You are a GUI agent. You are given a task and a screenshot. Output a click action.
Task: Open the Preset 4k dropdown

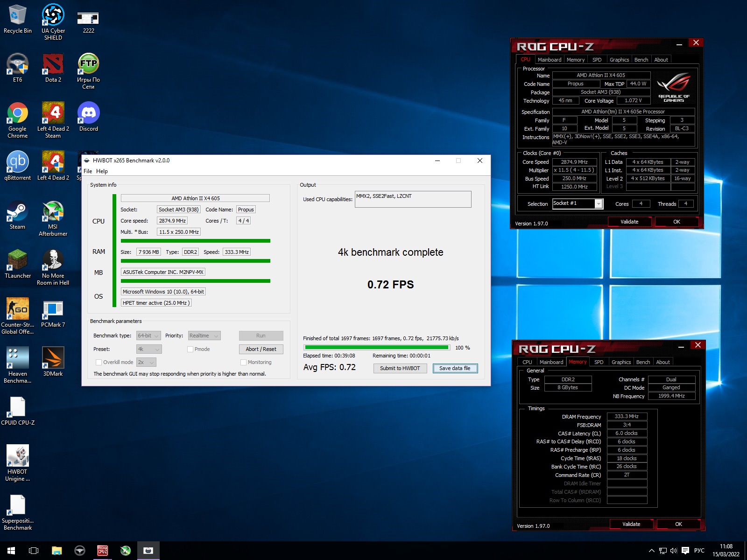click(x=149, y=349)
